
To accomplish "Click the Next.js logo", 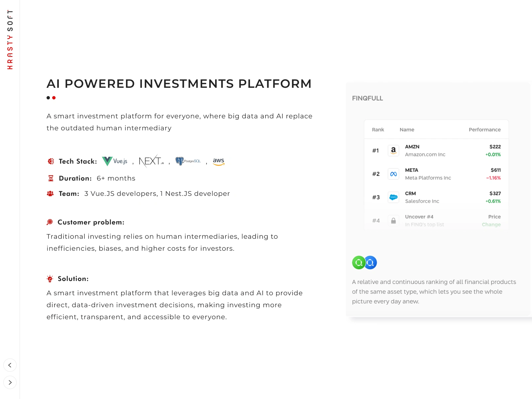I will click(151, 161).
